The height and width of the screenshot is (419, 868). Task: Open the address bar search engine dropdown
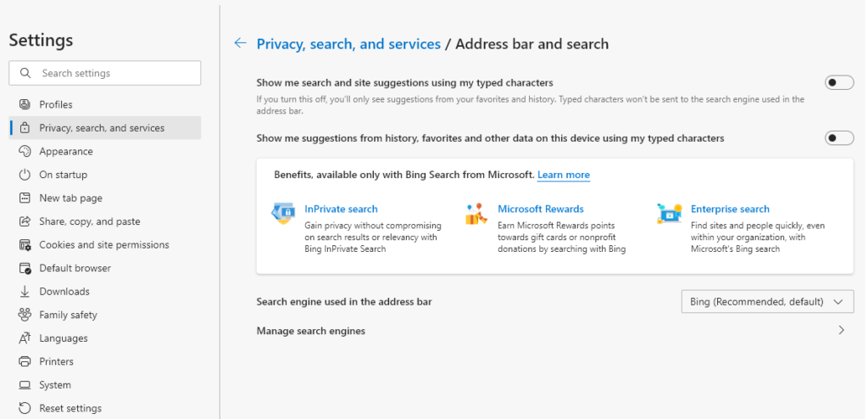767,301
